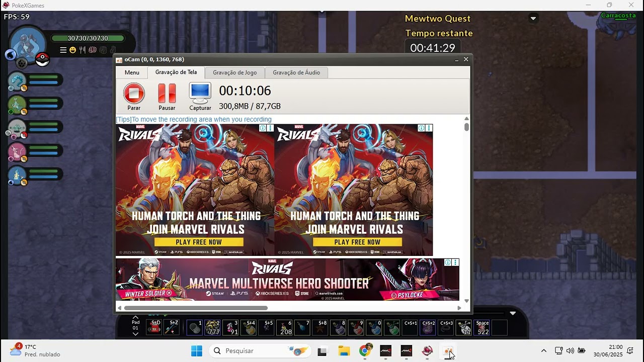Collapse the Mewtwo Quest tracker dropdown
The image size is (644, 362).
(x=533, y=19)
